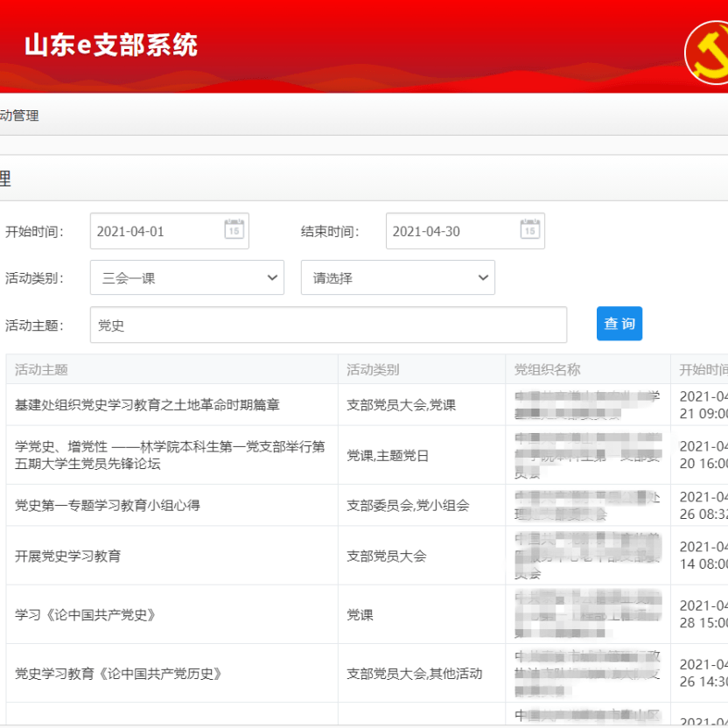Click the 山东e支部系统 title

pos(111,45)
